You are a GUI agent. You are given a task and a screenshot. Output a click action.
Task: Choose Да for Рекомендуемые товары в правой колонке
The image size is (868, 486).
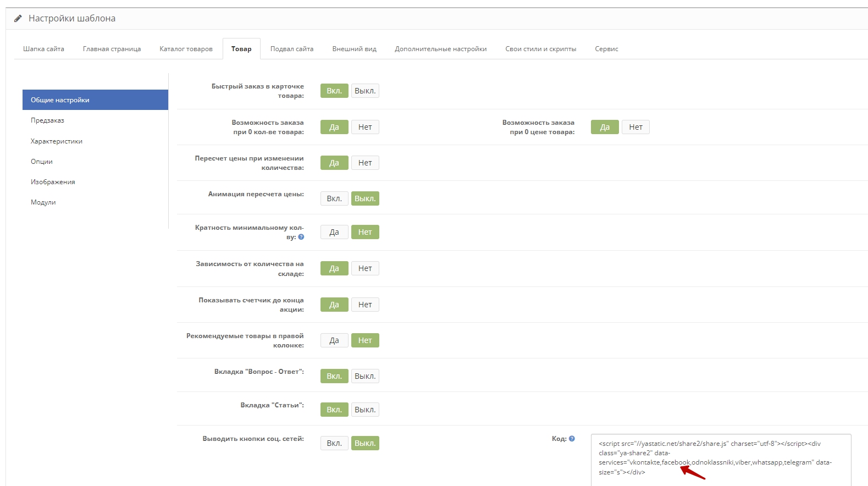334,340
